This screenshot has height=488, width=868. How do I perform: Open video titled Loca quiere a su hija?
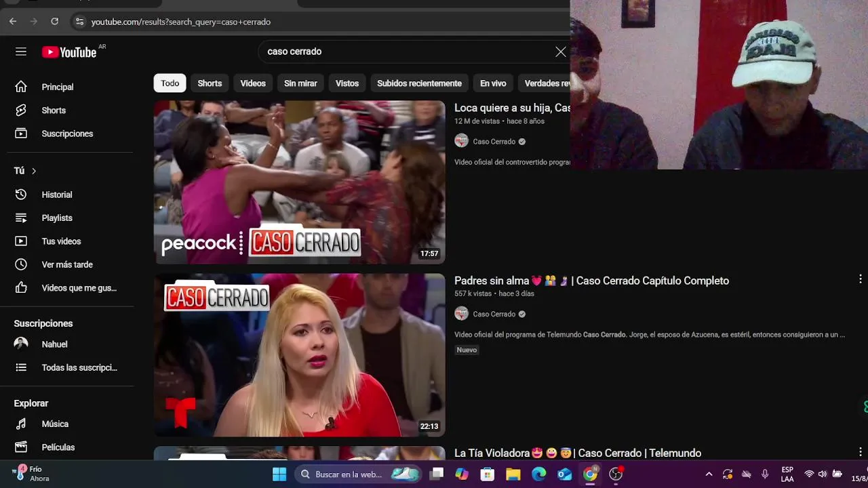[512, 108]
